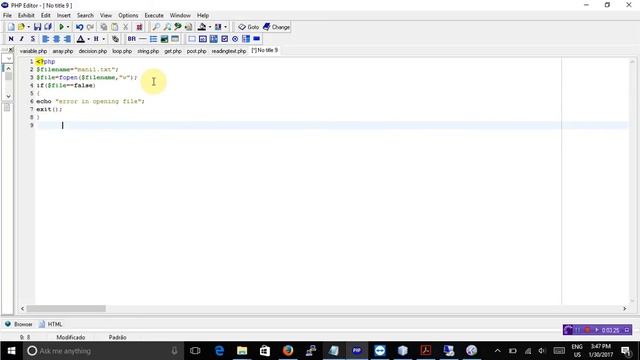
Task: Paste from clipboard toolbar icon
Action: [115, 27]
